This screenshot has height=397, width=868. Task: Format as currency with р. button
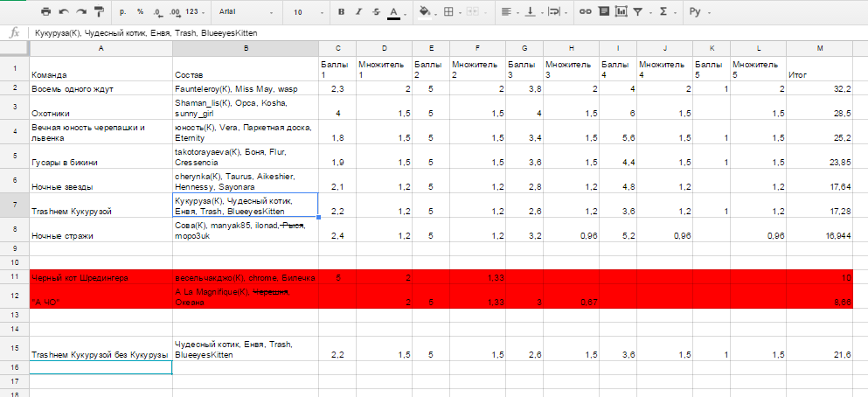pos(123,12)
